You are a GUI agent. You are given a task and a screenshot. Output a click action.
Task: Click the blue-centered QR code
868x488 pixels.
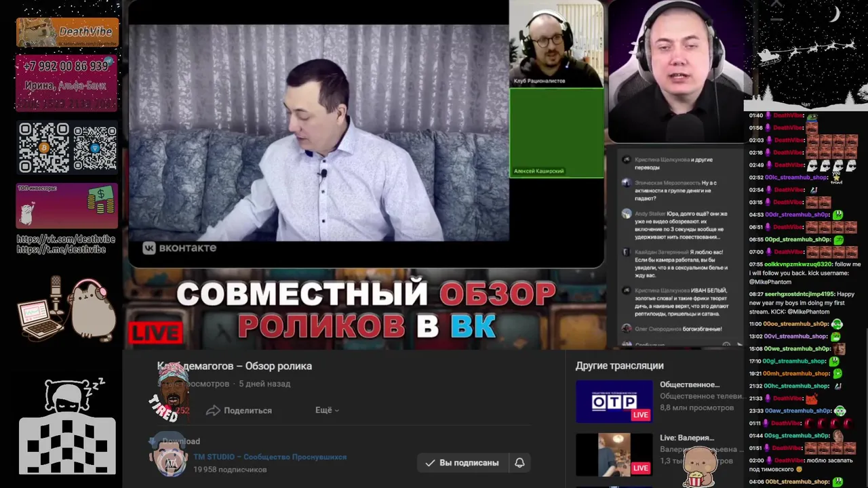pyautogui.click(x=95, y=147)
